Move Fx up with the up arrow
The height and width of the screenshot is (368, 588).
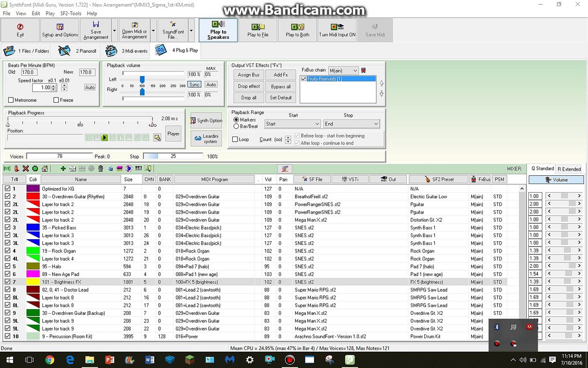coord(381,83)
